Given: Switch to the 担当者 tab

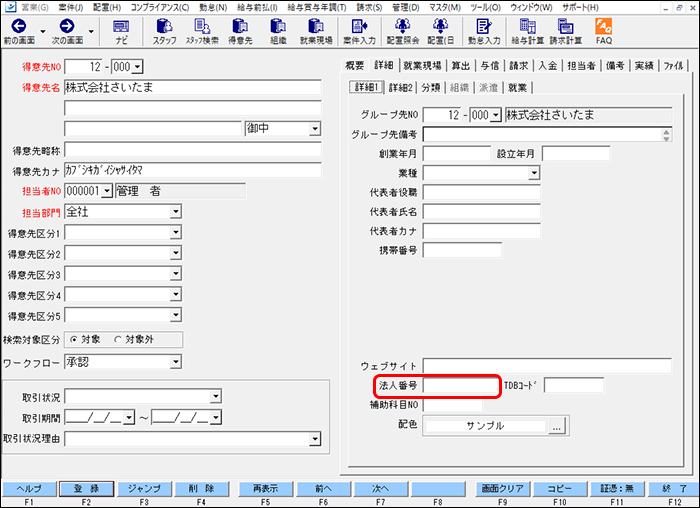Looking at the screenshot, I should click(x=581, y=66).
